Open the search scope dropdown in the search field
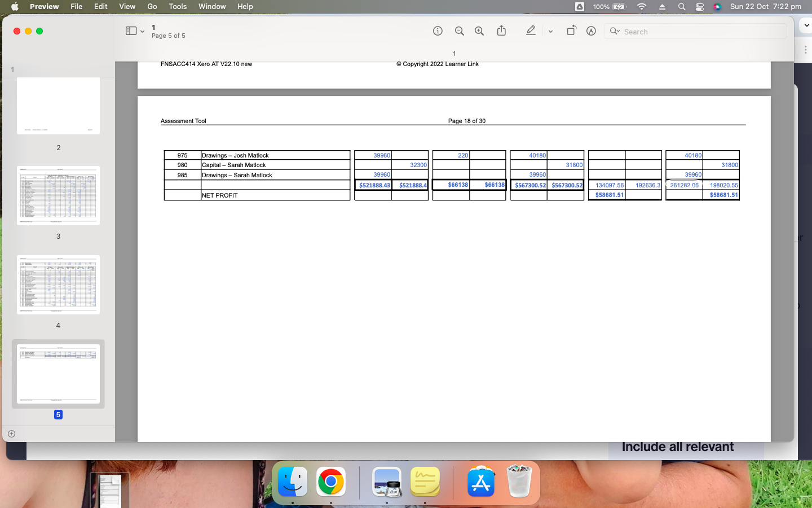The width and height of the screenshot is (812, 508). pos(615,31)
